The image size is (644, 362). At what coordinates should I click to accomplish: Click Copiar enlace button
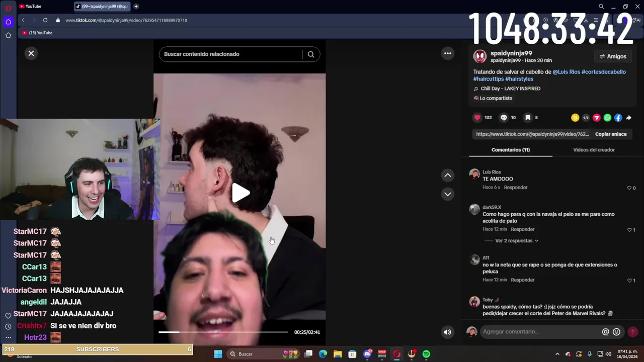click(611, 134)
